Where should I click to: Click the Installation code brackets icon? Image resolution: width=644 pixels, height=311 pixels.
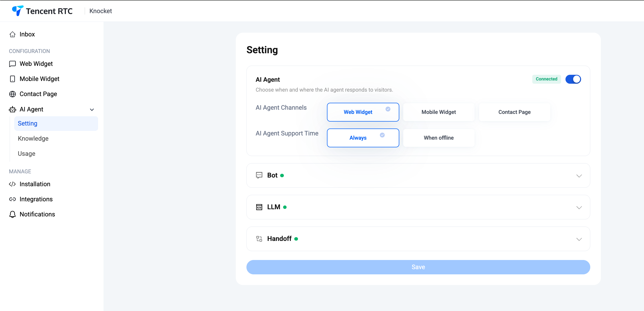coord(12,184)
